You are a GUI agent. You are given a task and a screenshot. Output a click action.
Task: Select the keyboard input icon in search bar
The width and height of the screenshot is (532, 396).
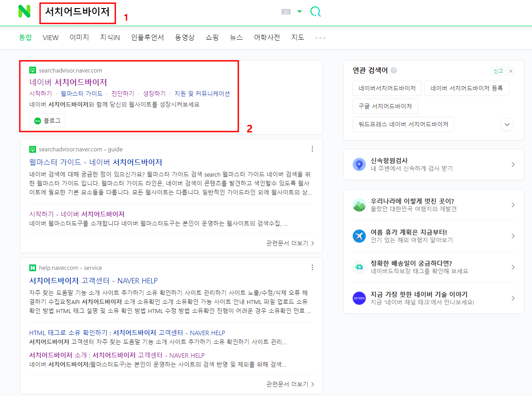285,11
